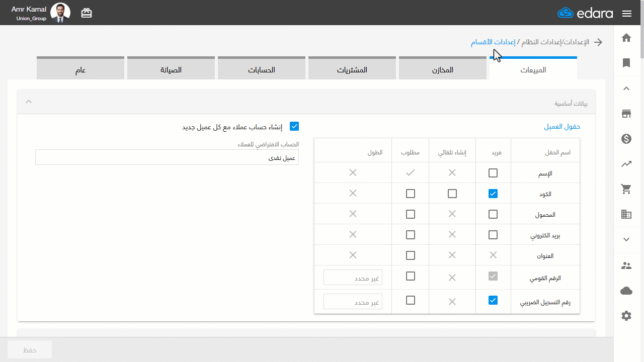Go to Home from the sidebar

click(x=626, y=38)
